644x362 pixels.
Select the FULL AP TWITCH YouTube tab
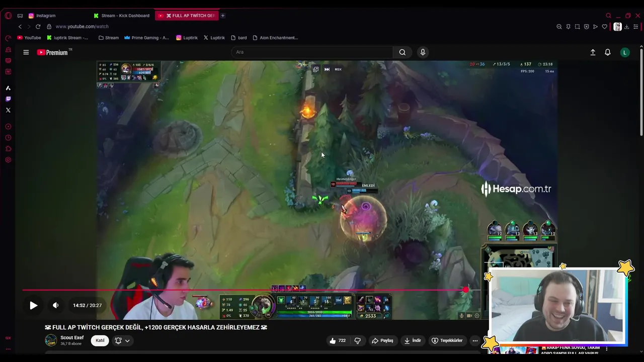pos(187,16)
